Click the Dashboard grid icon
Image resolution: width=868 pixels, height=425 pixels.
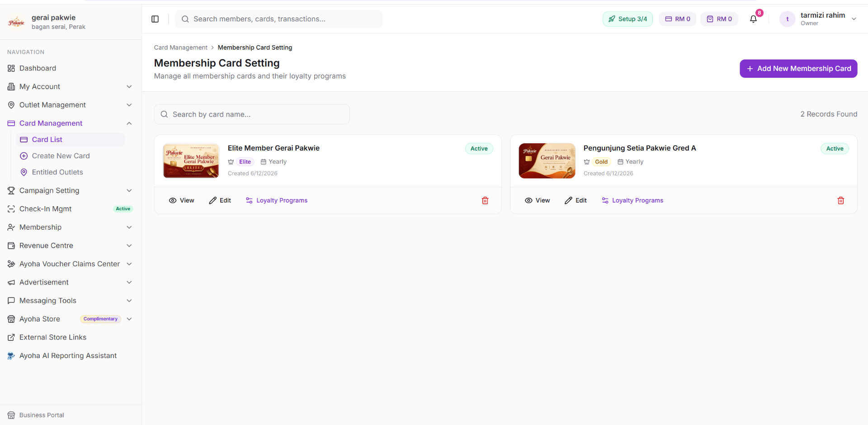click(x=11, y=68)
